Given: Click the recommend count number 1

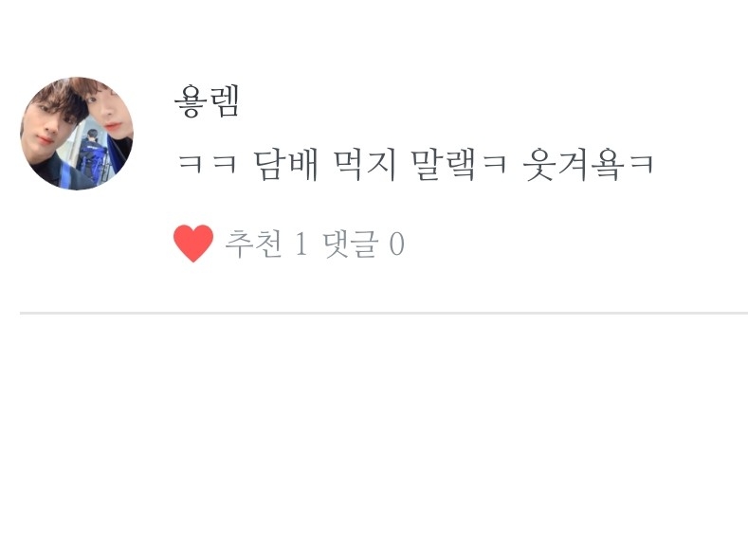Looking at the screenshot, I should (x=301, y=244).
